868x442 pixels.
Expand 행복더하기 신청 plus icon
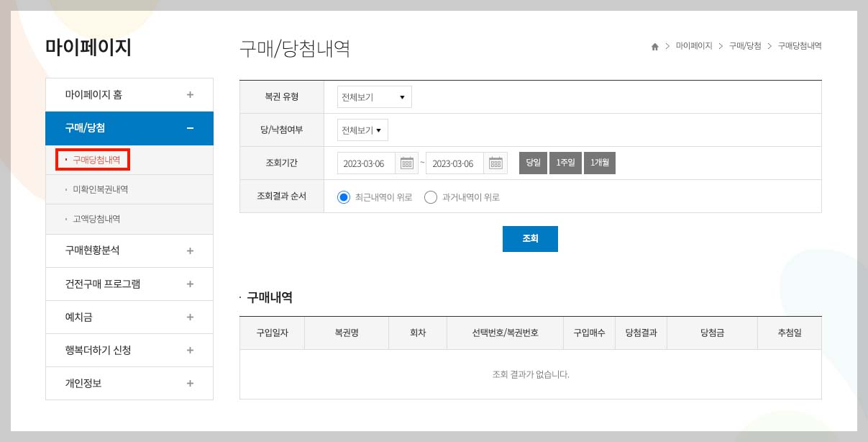pyautogui.click(x=190, y=350)
